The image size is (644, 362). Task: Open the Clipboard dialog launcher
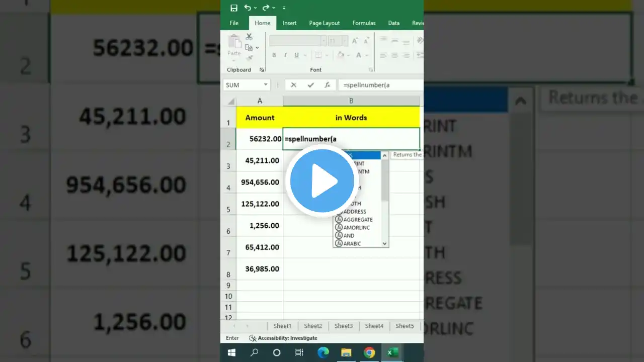[x=262, y=70]
